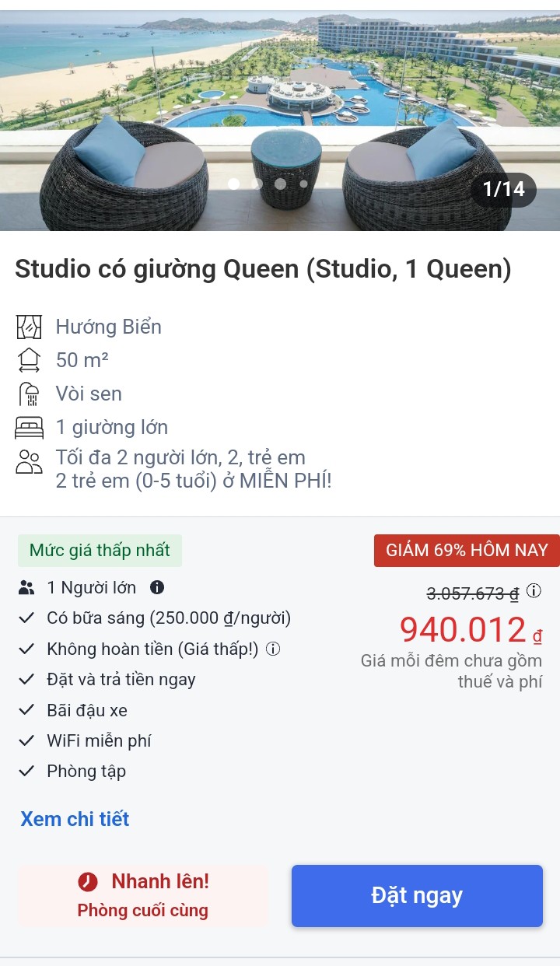Tap the Mức giá thấp nhất tag
Image resolution: width=560 pixels, height=966 pixels.
(100, 551)
